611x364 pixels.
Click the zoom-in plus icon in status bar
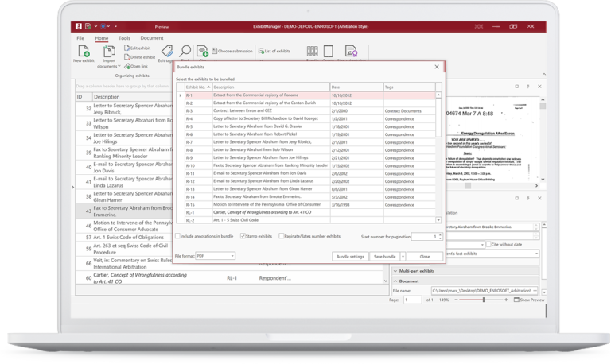coord(506,300)
